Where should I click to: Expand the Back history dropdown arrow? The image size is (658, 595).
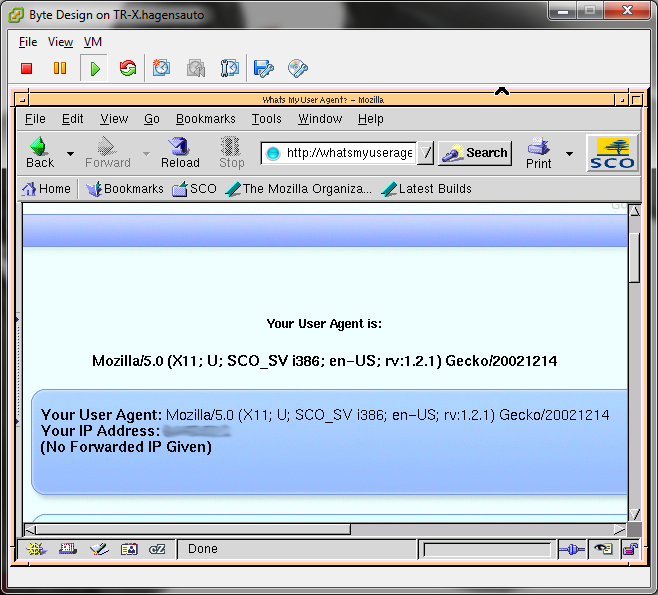pyautogui.click(x=70, y=154)
